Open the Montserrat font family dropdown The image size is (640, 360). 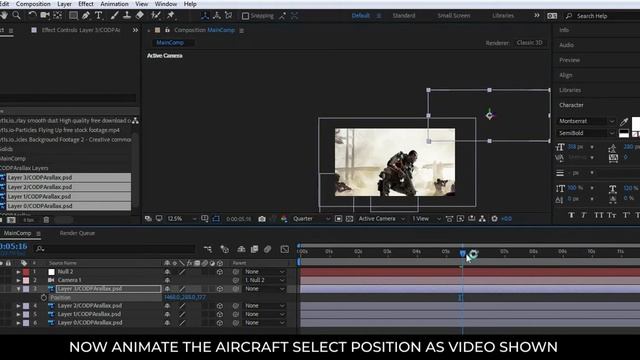586,121
